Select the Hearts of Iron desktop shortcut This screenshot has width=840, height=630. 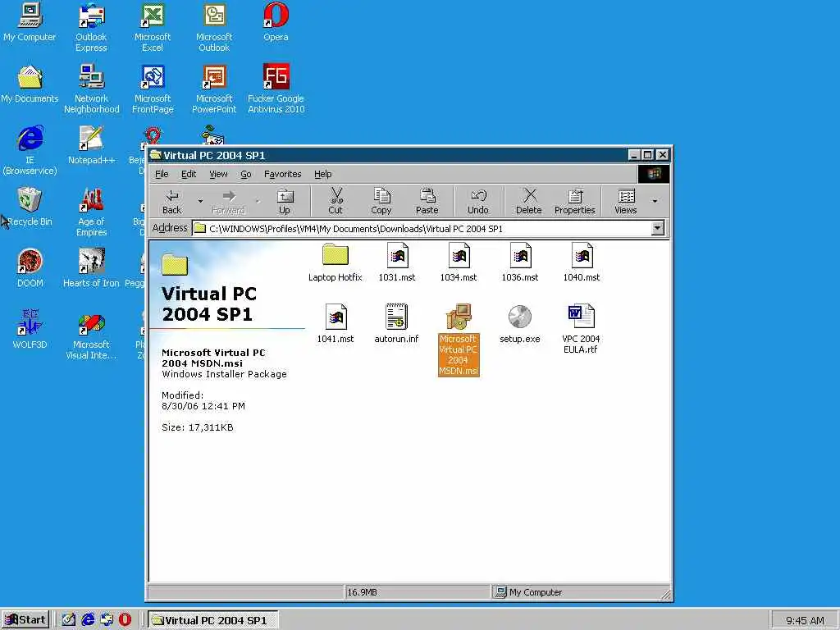click(x=91, y=269)
